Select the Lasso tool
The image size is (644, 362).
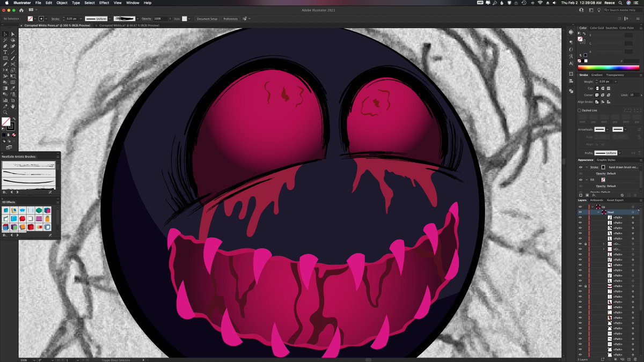coord(13,40)
